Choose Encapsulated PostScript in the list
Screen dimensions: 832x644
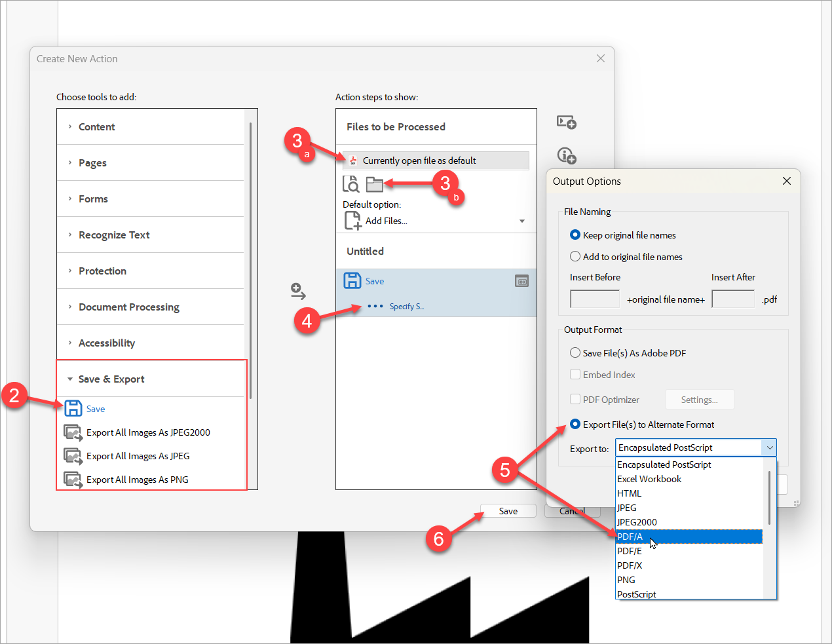coord(689,464)
